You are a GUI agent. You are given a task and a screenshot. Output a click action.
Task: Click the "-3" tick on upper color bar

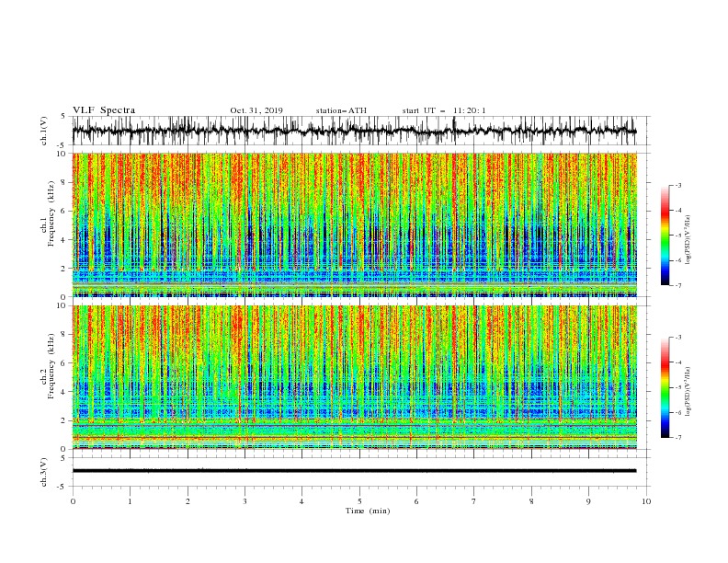click(677, 185)
